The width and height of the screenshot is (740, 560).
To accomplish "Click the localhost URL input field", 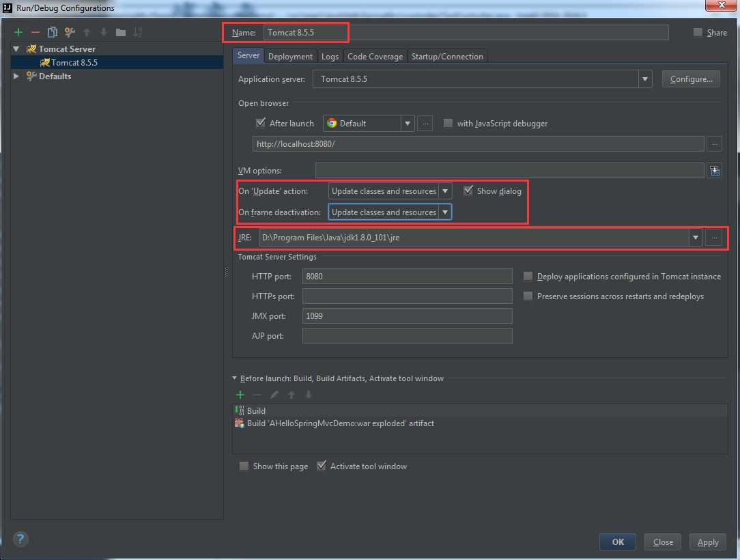I will pos(478,143).
